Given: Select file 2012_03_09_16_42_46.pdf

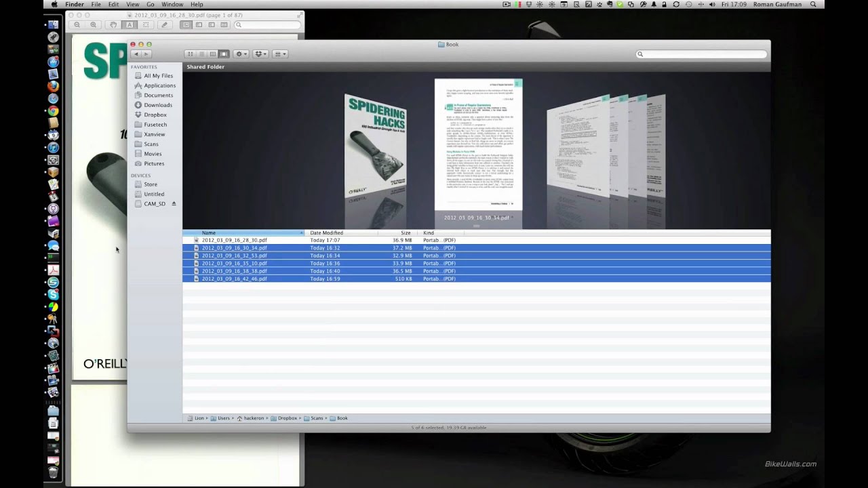Looking at the screenshot, I should [476, 279].
